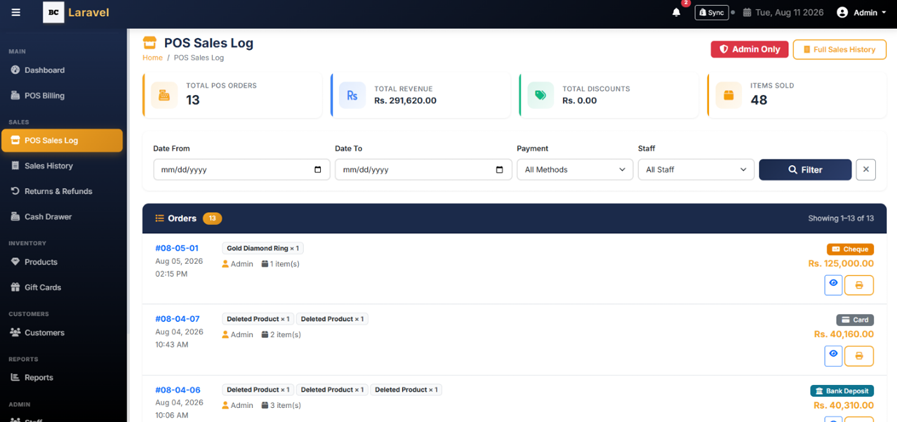Print receipt for order #08-05-01
This screenshot has width=897, height=422.
(x=859, y=285)
